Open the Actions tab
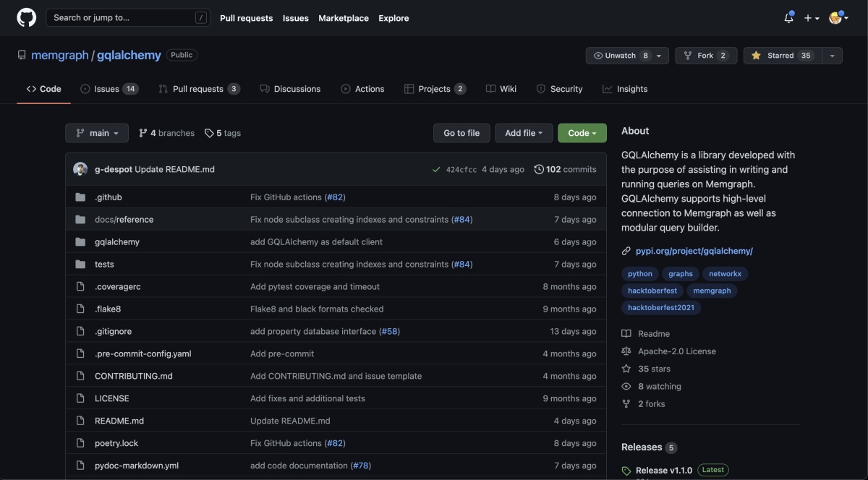Viewport: 868px width, 480px height. tap(362, 89)
